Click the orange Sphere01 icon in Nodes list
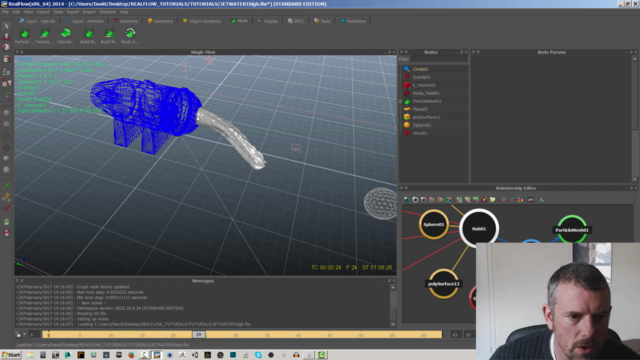Image resolution: width=640 pixels, height=360 pixels. coord(407,125)
